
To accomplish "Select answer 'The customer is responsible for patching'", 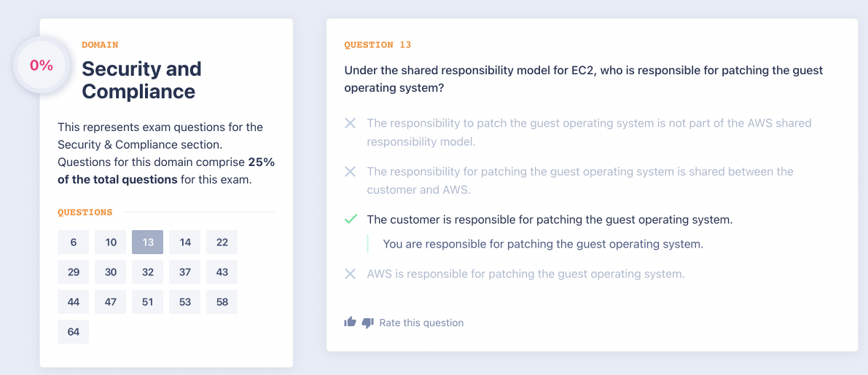I will (x=550, y=219).
